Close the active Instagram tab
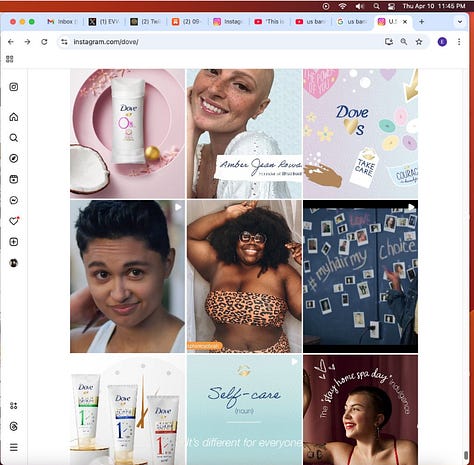Viewport: 474px width, 465px height. pos(405,22)
